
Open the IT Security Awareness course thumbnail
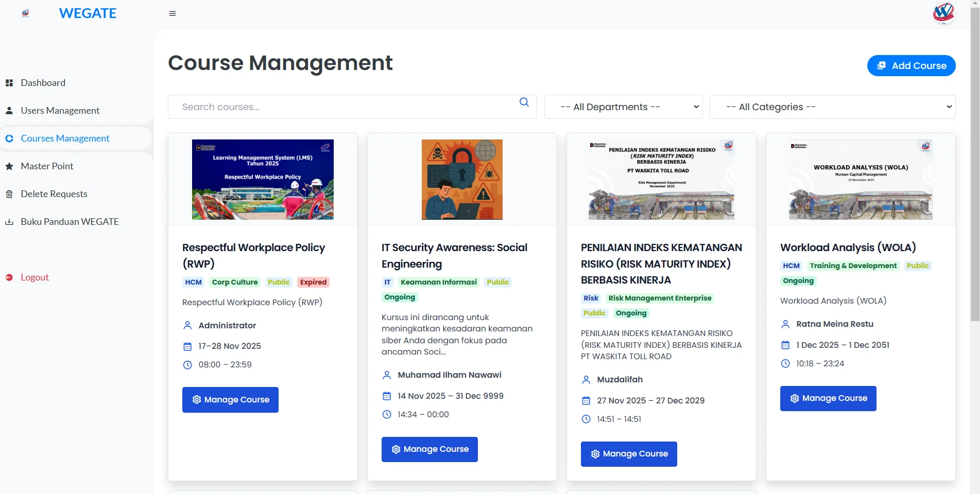pos(462,180)
